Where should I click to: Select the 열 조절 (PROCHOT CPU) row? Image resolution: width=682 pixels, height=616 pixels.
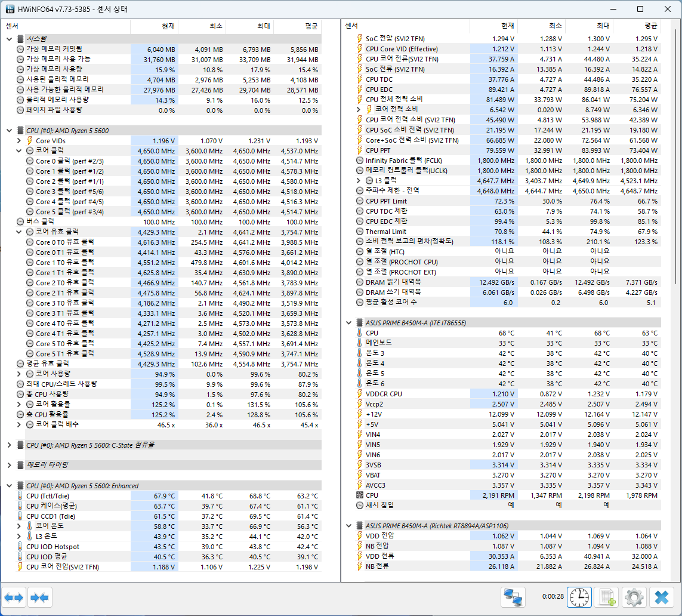pyautogui.click(x=508, y=262)
